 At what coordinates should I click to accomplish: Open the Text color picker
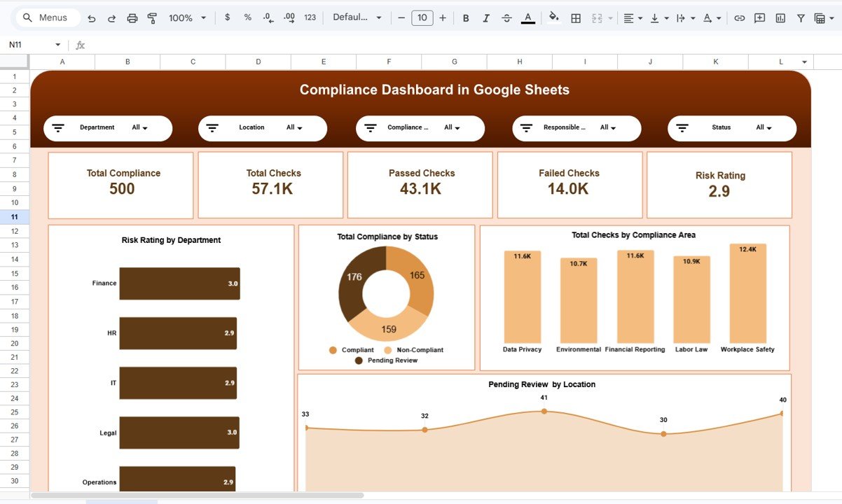527,17
